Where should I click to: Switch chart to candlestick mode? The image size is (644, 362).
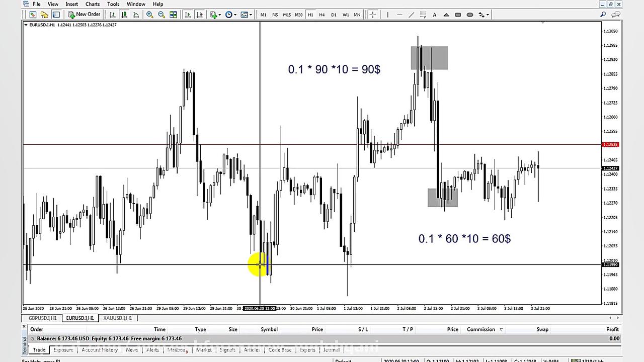click(x=124, y=15)
